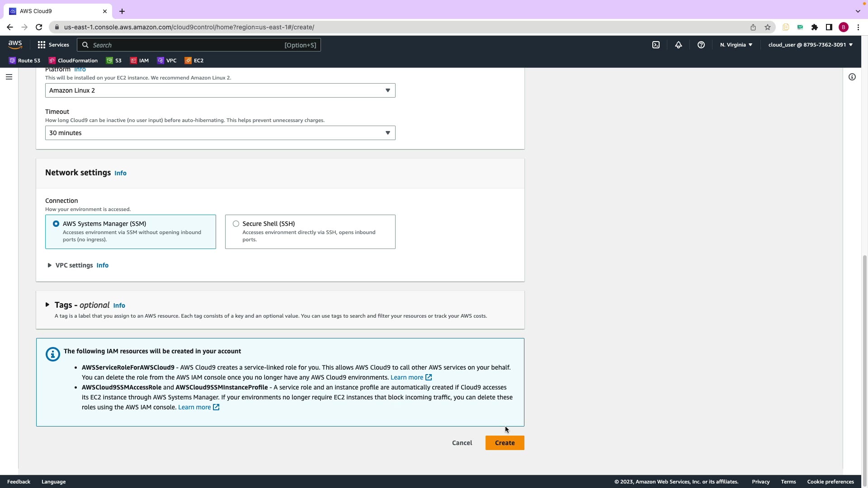Click the AWS logo home icon
Image resolution: width=868 pixels, height=488 pixels.
coord(15,44)
